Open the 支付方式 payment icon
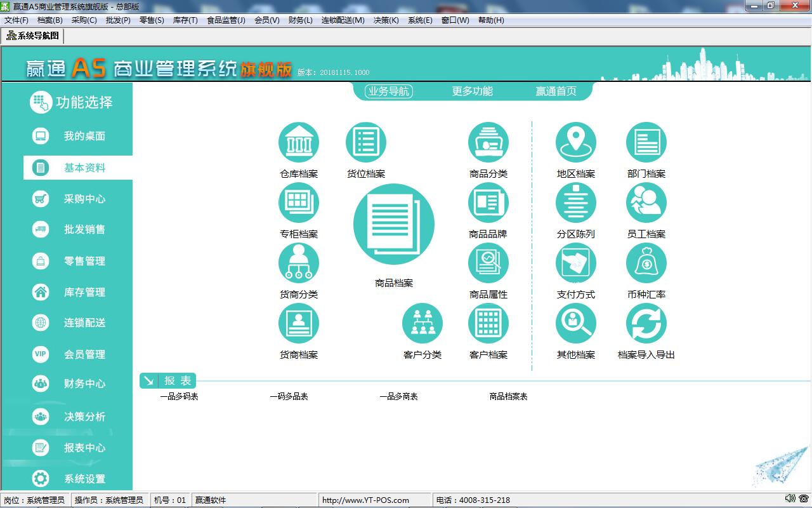 [576, 264]
